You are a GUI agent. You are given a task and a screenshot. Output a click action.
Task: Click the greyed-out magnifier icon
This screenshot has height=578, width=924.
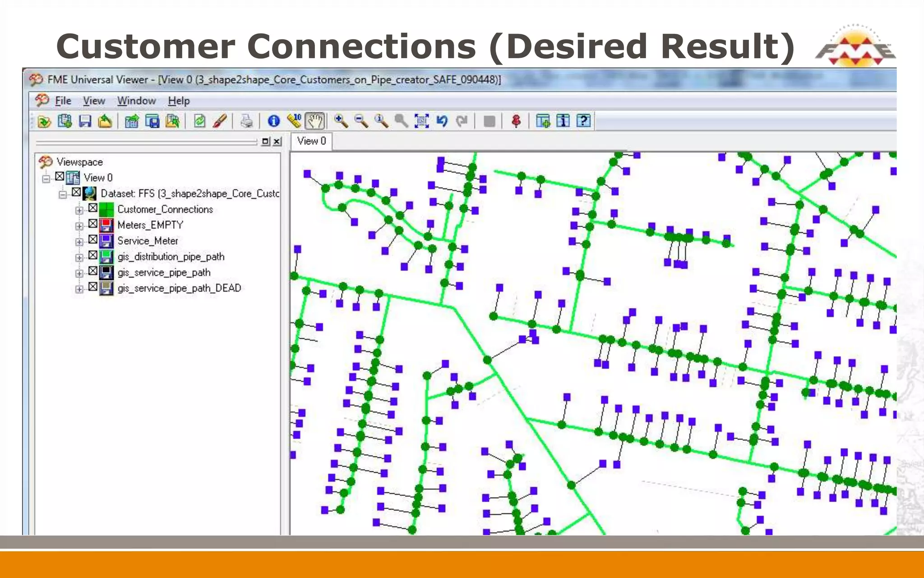point(401,121)
